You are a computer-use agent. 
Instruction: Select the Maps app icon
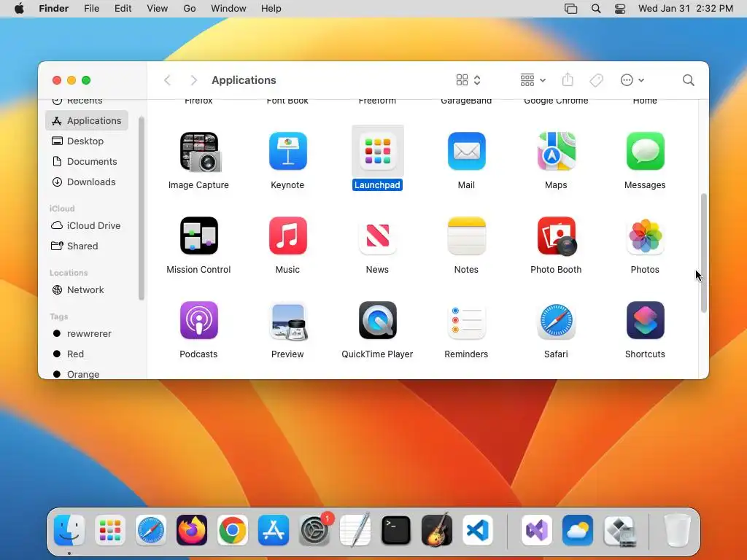(x=556, y=152)
